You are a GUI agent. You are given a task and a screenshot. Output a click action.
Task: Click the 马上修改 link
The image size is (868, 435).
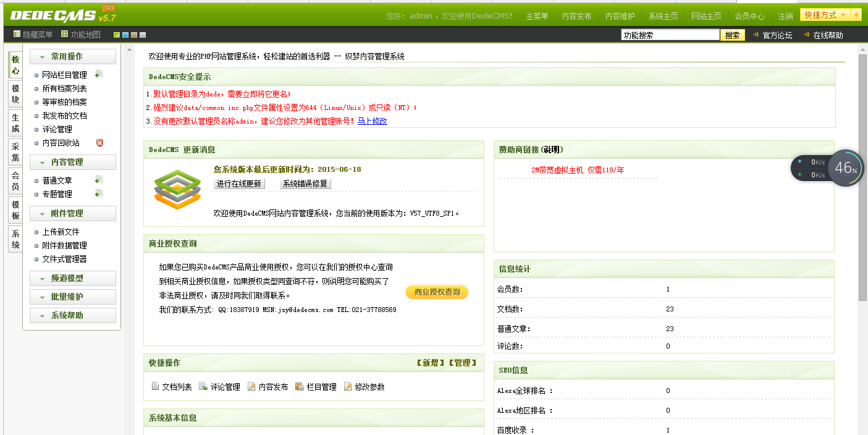pos(373,121)
